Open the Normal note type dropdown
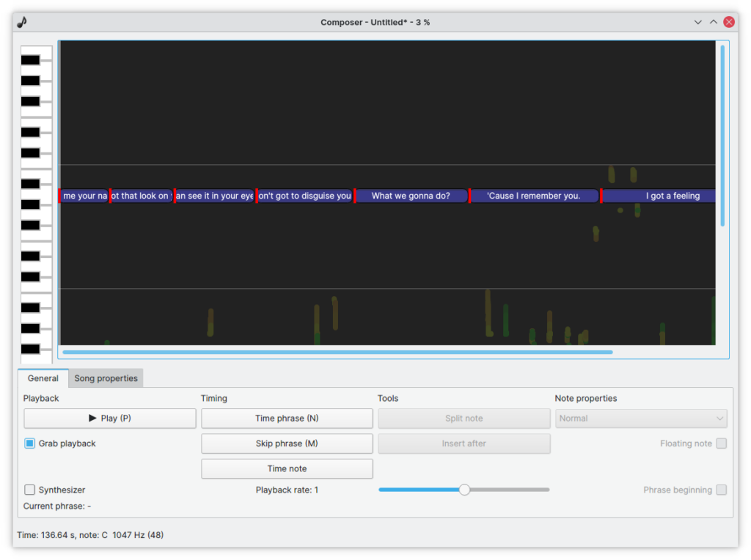 click(x=641, y=419)
